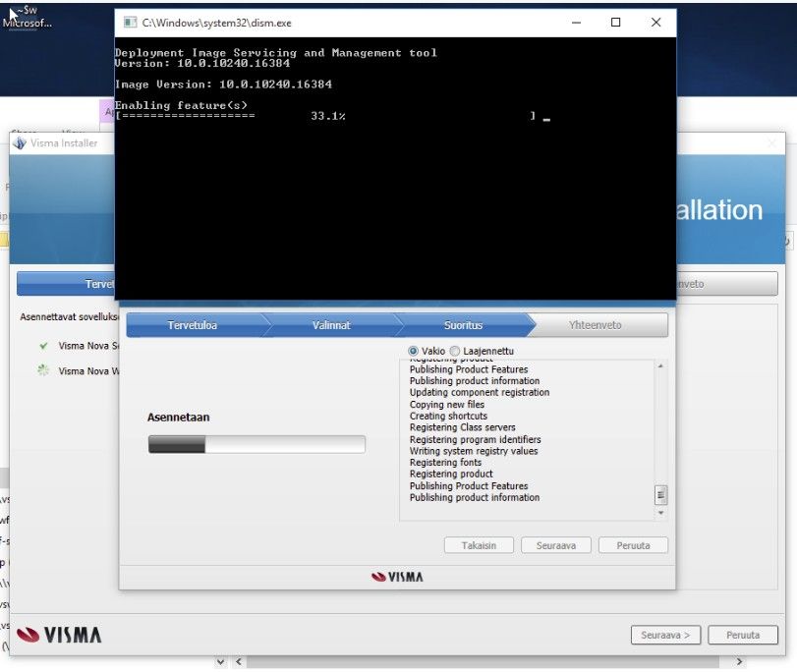The width and height of the screenshot is (797, 672).
Task: Minimize the dism.exe console window
Action: tap(576, 23)
